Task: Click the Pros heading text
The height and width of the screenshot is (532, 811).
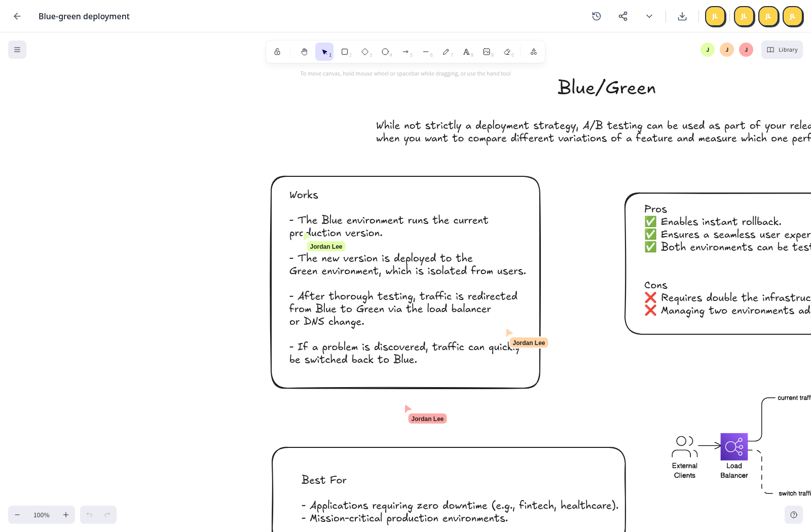Action: (x=655, y=209)
